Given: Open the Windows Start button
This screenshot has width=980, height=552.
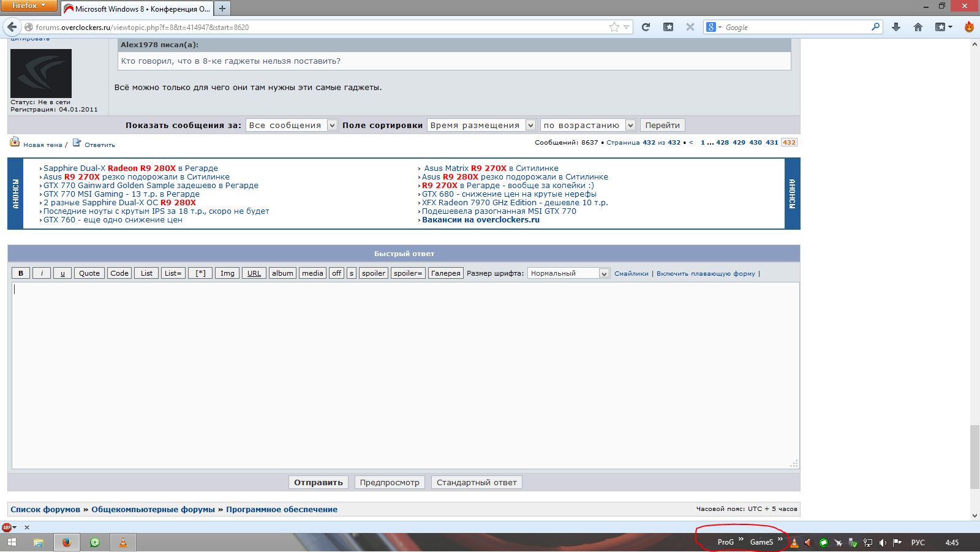Looking at the screenshot, I should (12, 542).
